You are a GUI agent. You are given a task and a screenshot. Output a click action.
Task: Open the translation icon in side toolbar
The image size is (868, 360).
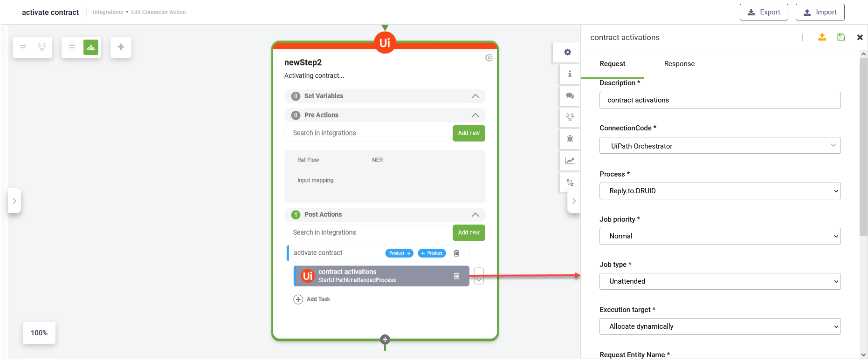click(570, 183)
